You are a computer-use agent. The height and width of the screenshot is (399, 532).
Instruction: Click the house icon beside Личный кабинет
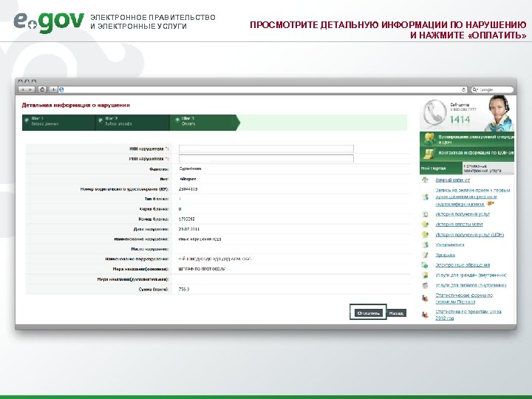pyautogui.click(x=425, y=180)
